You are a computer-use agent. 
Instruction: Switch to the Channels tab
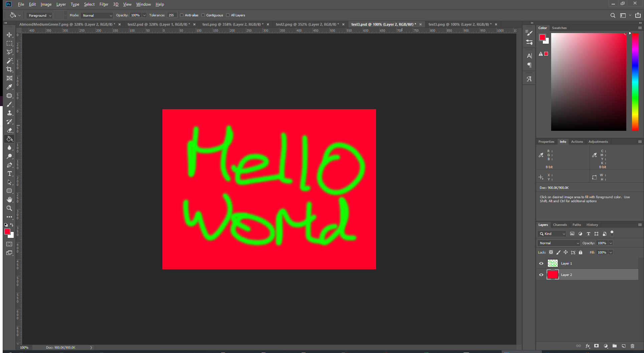(x=560, y=225)
